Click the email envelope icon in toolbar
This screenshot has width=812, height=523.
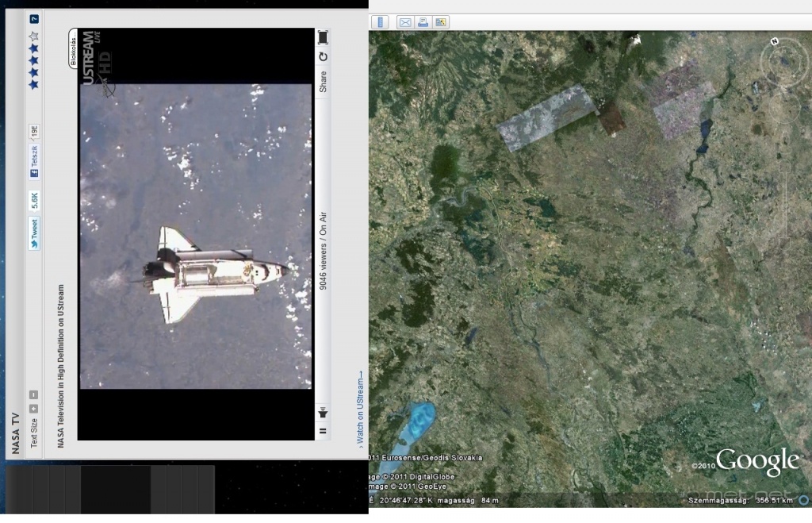[405, 22]
